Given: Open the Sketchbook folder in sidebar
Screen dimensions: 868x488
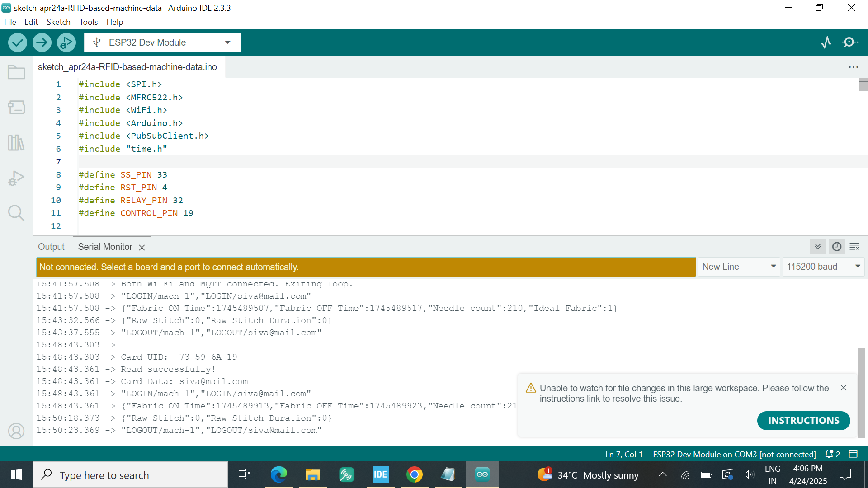Looking at the screenshot, I should pyautogui.click(x=16, y=72).
